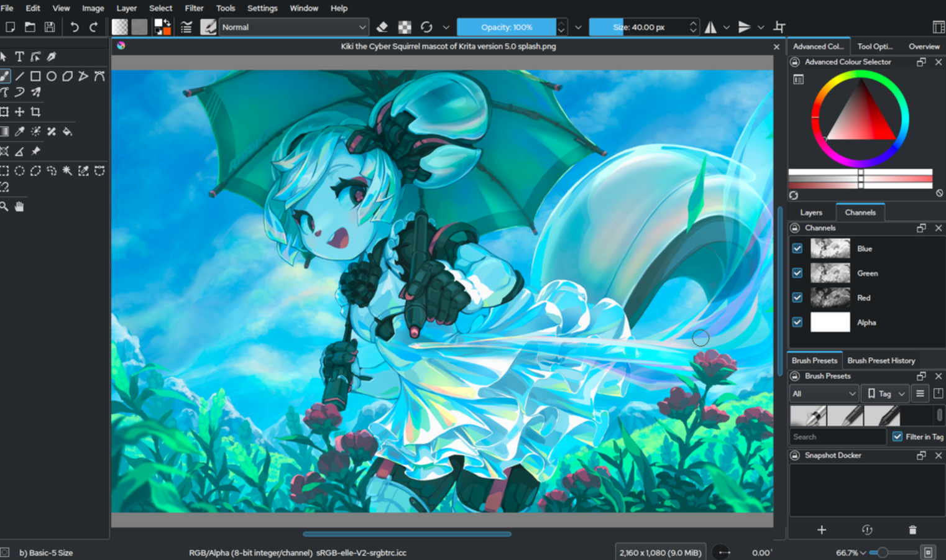Click the Opacity slider bar
This screenshot has width=946, height=560.
[506, 27]
